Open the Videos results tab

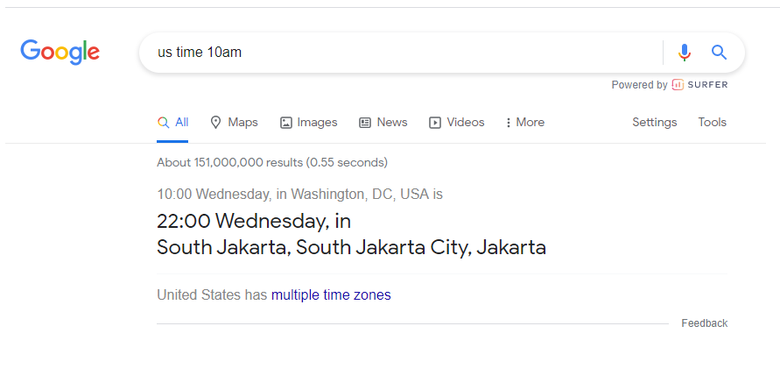click(x=457, y=122)
